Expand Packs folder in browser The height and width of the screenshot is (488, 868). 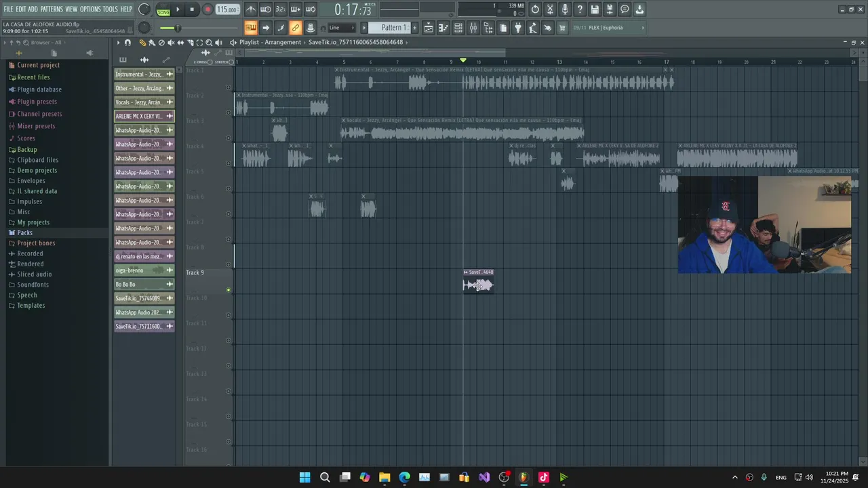click(24, 232)
